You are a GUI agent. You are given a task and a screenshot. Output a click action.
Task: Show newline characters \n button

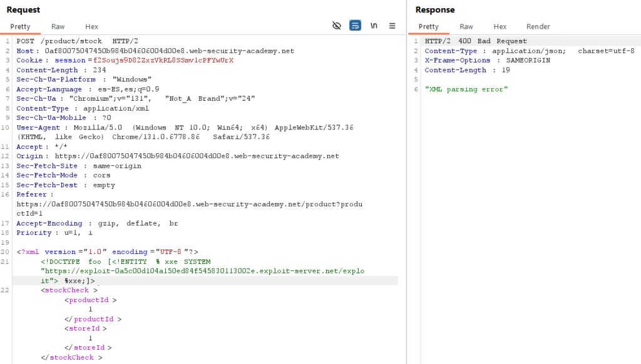(x=374, y=26)
